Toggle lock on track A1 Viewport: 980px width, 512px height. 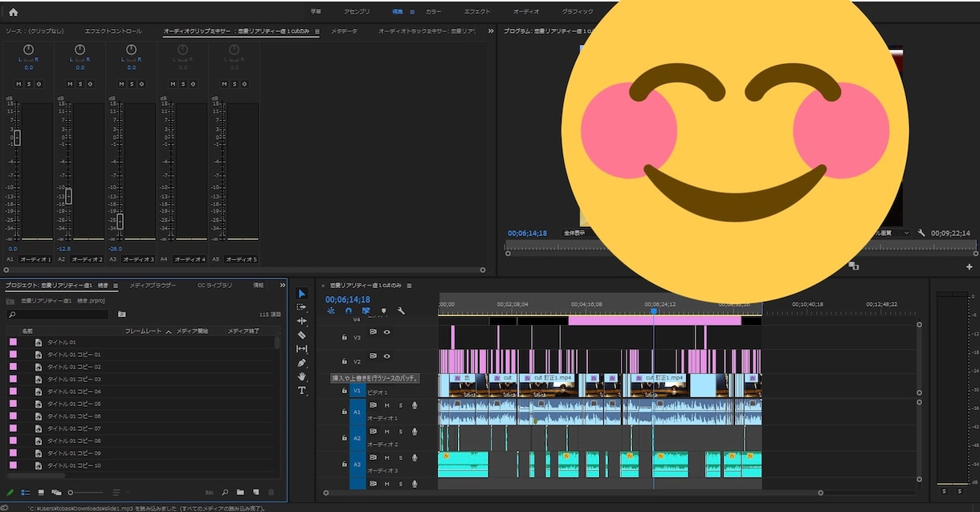[345, 412]
